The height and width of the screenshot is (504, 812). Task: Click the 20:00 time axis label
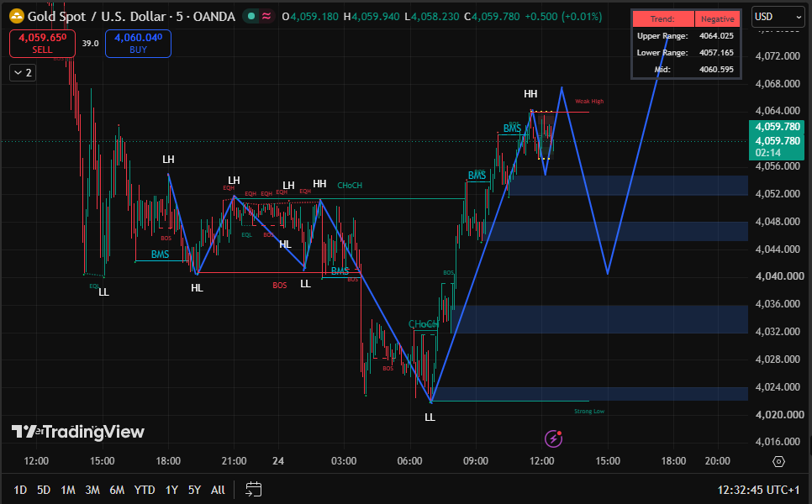717,461
